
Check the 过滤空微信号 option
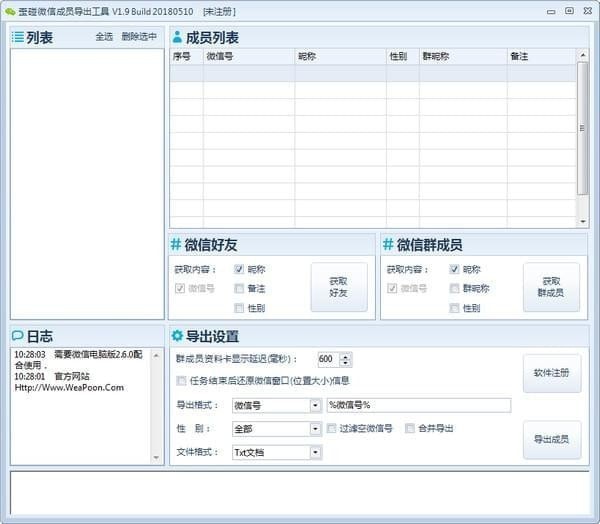tap(332, 428)
